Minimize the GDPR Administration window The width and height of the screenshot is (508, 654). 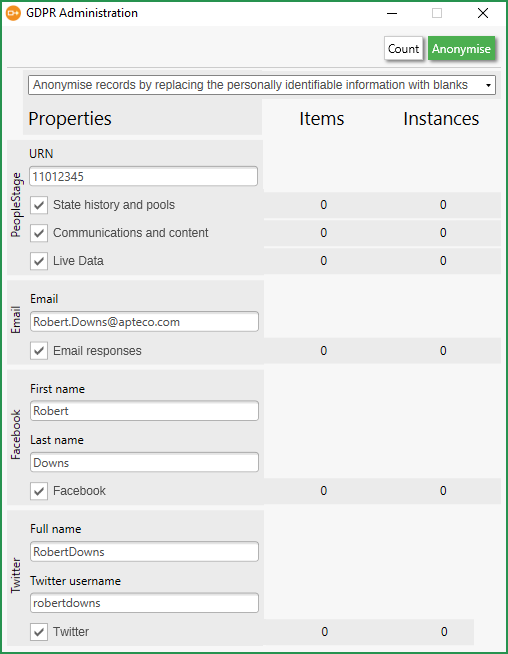coord(392,13)
